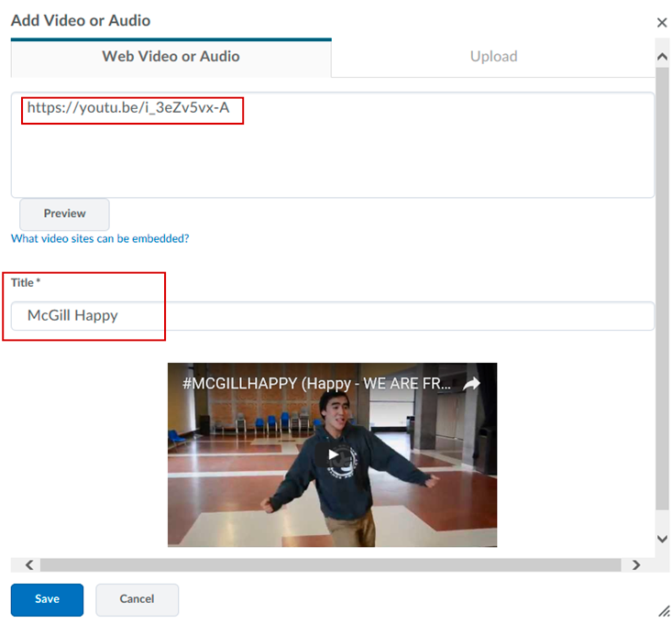The height and width of the screenshot is (623, 672).
Task: Click the dialog resize handle in corner
Action: [x=663, y=610]
